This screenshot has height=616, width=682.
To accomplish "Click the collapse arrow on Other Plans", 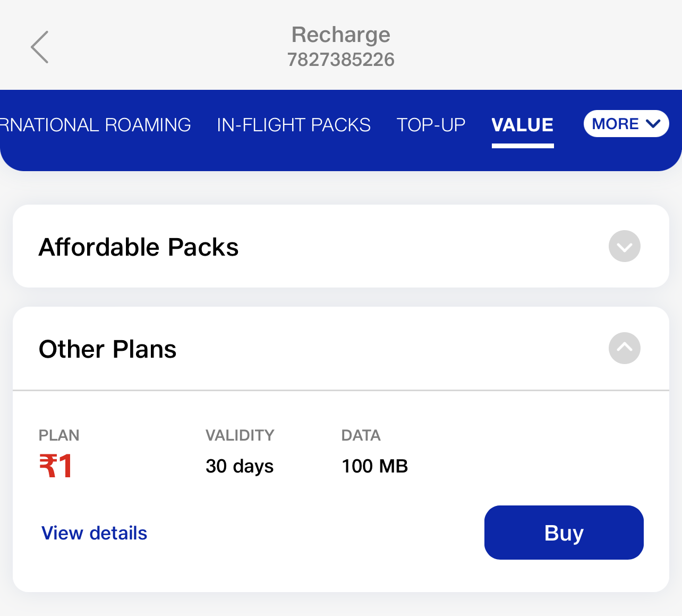I will pyautogui.click(x=624, y=348).
